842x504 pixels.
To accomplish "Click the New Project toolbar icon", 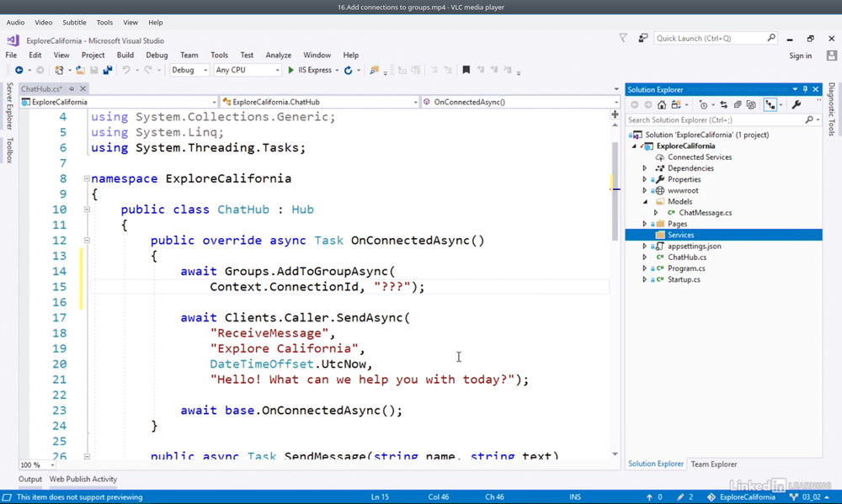I will 59,71.
